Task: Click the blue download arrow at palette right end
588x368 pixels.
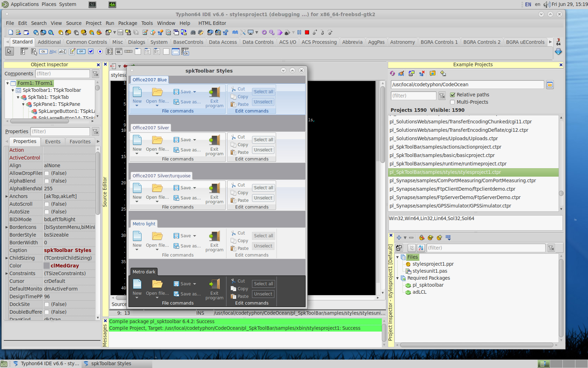Action: (x=558, y=52)
